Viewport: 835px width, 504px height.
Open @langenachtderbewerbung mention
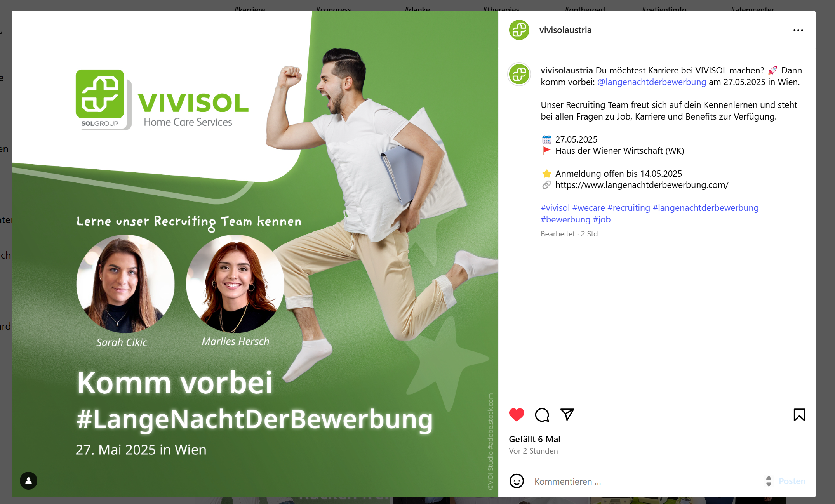(x=652, y=82)
